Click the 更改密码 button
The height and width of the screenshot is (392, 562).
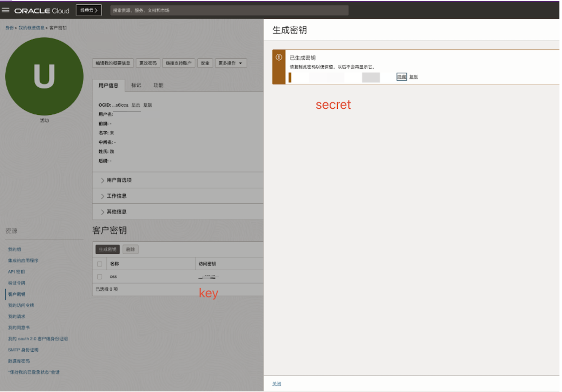pos(148,63)
